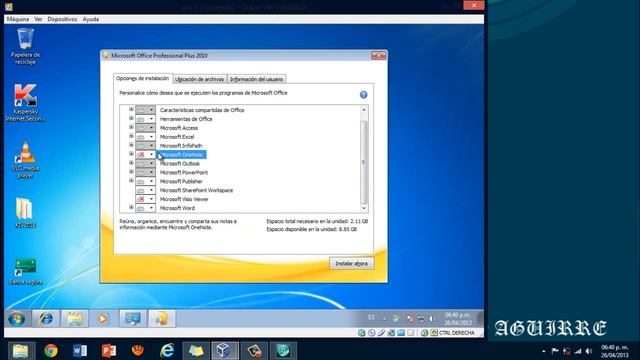Click the blue help icon in Office installer
Viewport: 640px width, 360px height.
click(x=363, y=95)
